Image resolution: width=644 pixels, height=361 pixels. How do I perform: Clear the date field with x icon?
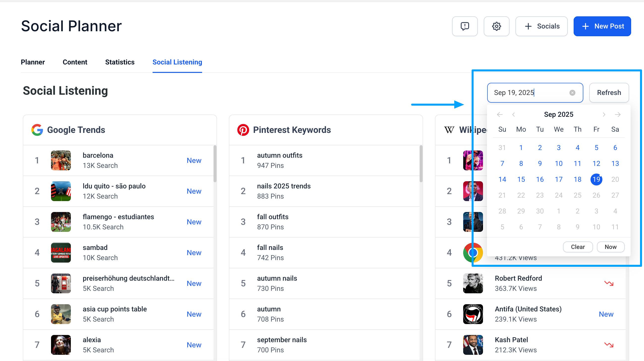572,93
